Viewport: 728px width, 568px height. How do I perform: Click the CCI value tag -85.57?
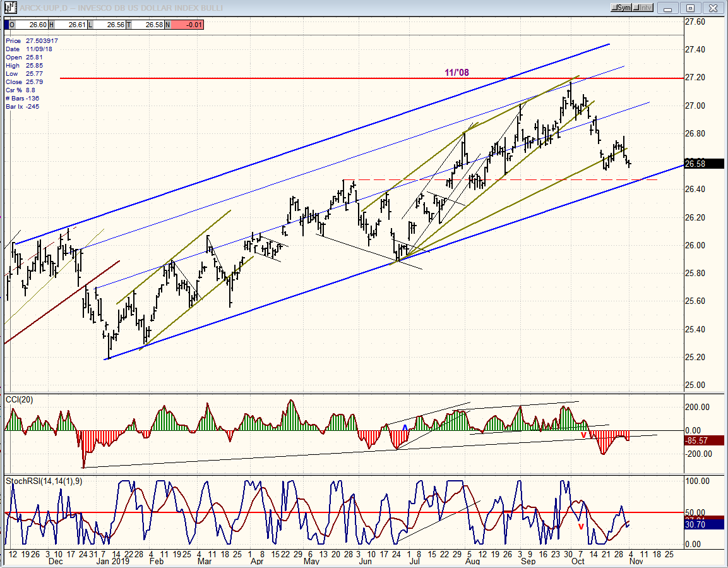(x=704, y=440)
